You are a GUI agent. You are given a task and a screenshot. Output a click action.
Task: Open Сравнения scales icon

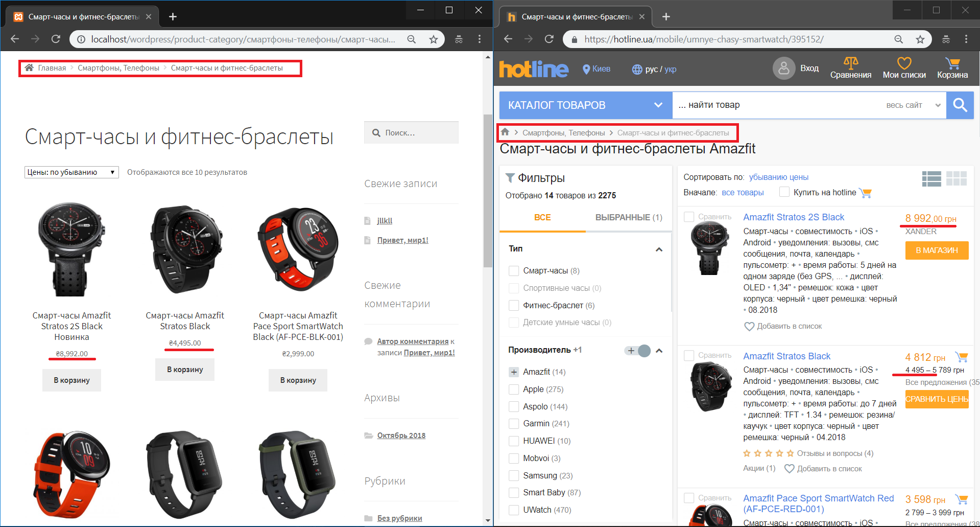click(x=851, y=68)
